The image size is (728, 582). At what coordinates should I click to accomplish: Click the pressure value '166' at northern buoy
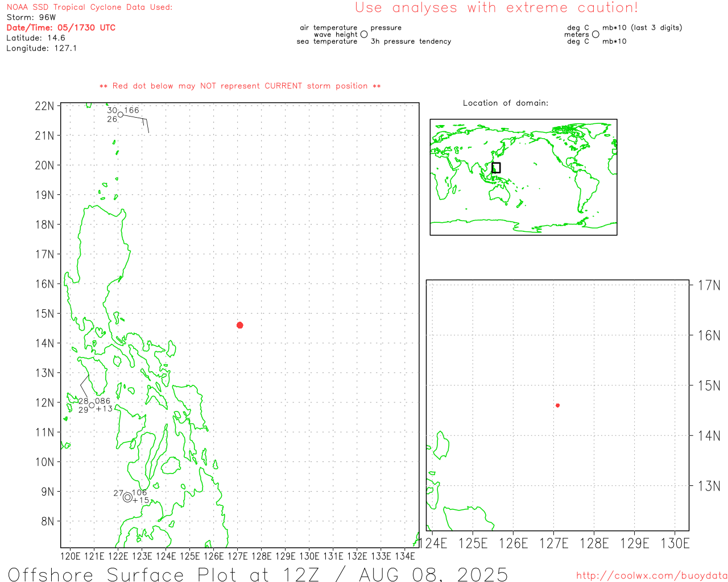[131, 110]
